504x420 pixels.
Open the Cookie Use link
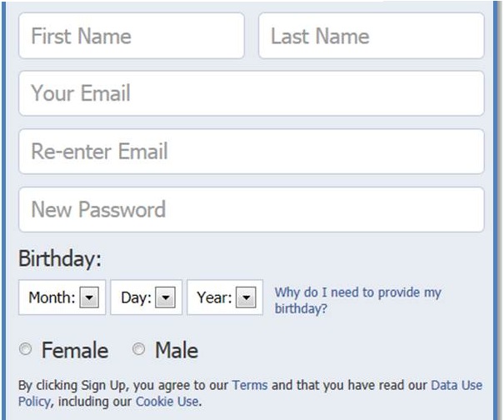tap(167, 402)
